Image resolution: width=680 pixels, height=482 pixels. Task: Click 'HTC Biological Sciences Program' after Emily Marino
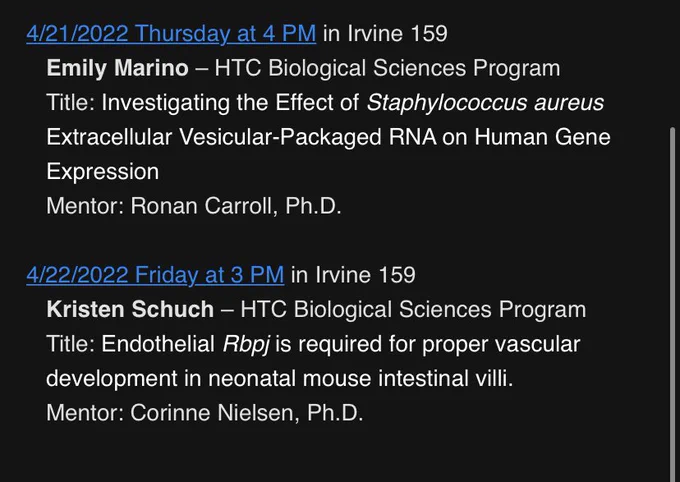coord(387,68)
